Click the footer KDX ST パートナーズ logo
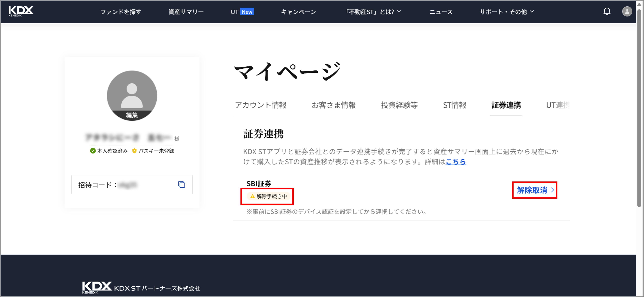Image resolution: width=644 pixels, height=297 pixels. click(x=141, y=287)
